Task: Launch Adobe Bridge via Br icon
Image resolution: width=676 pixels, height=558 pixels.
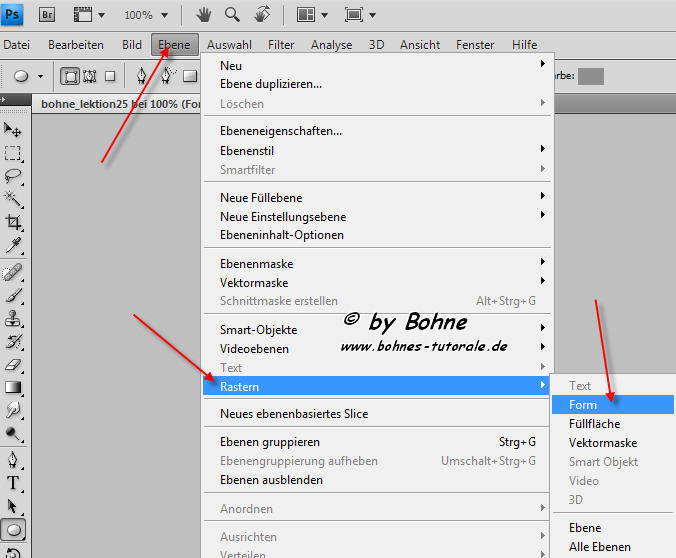Action: pos(46,15)
